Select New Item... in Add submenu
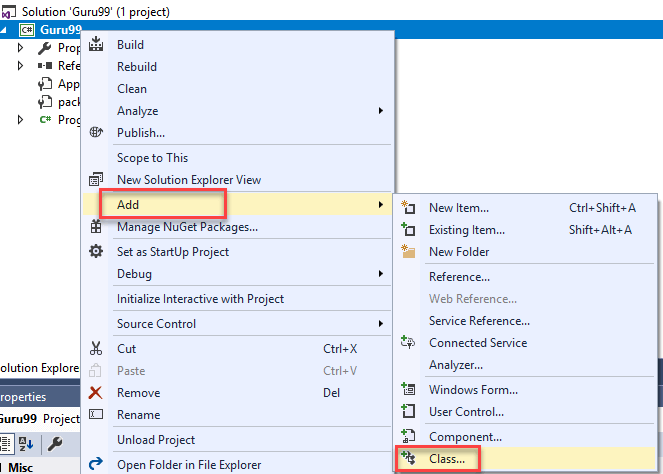 pos(458,208)
